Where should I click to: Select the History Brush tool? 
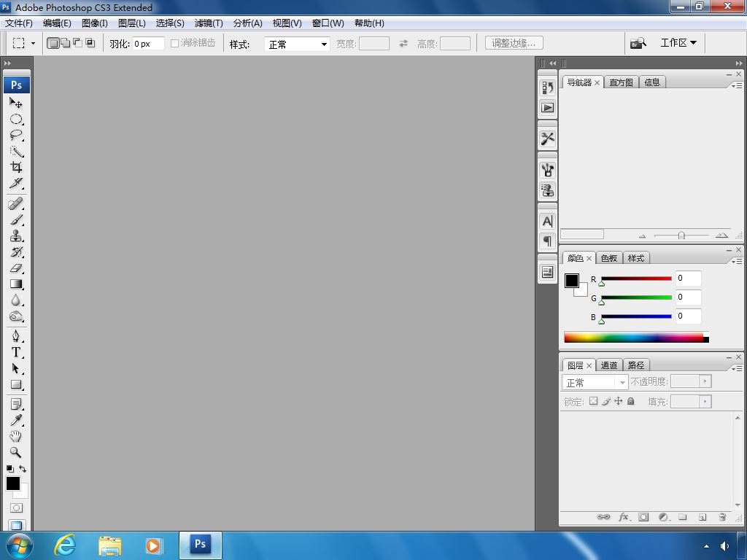16,252
